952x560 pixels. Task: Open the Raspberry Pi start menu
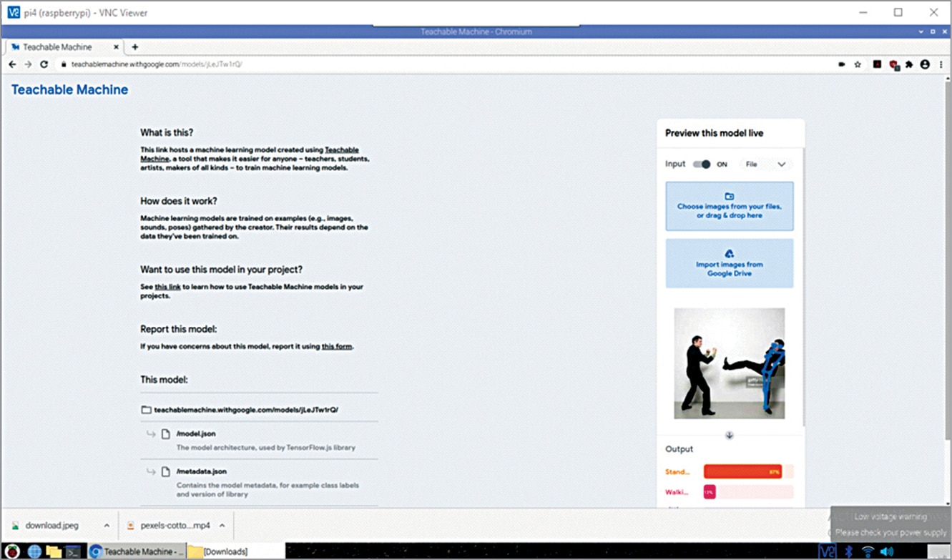click(12, 551)
